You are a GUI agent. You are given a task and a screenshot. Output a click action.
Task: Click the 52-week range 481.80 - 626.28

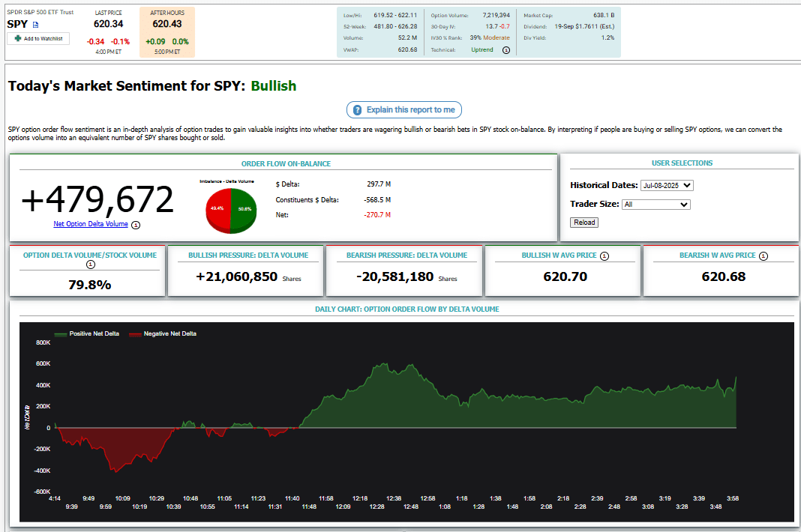[395, 26]
